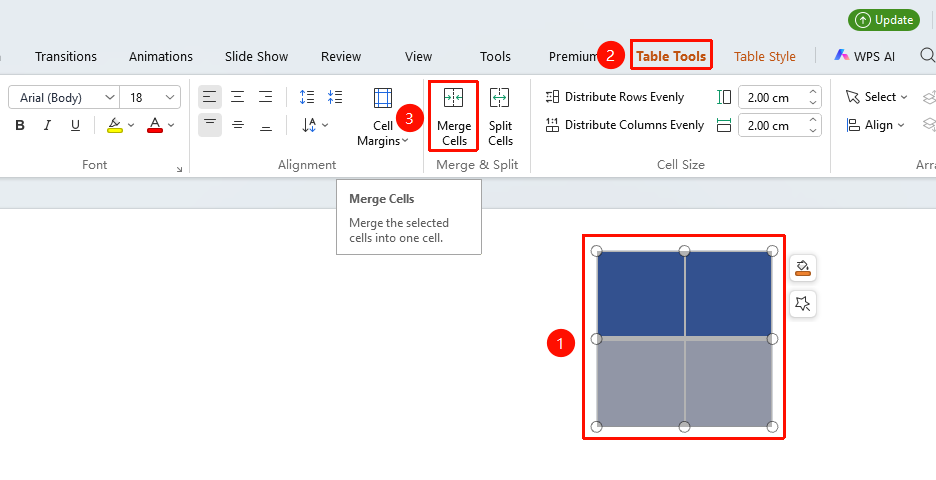Click the paragraph spacing icon beside line spacing

coord(335,97)
